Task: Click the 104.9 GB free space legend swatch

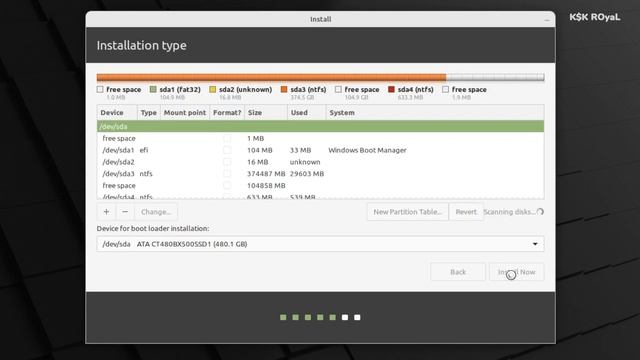Action: (x=338, y=89)
